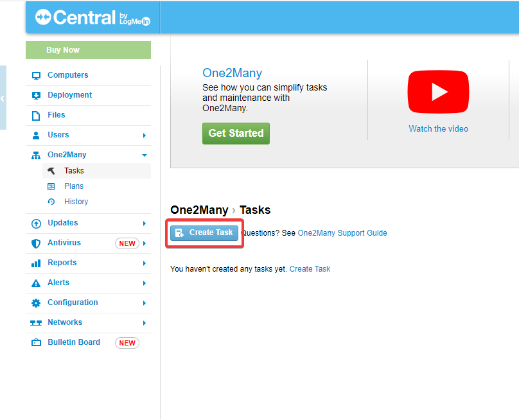This screenshot has width=519, height=420.
Task: Click the Plans table icon
Action: [51, 187]
